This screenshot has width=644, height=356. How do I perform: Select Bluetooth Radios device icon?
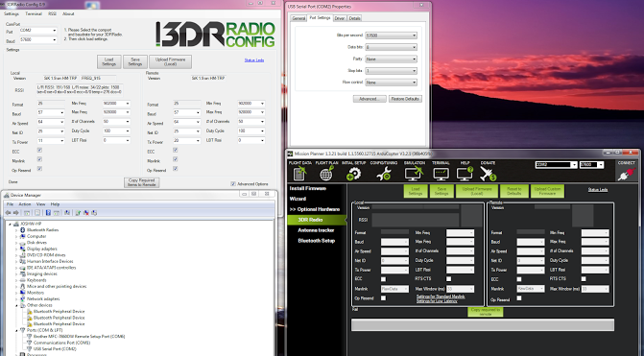(23, 230)
